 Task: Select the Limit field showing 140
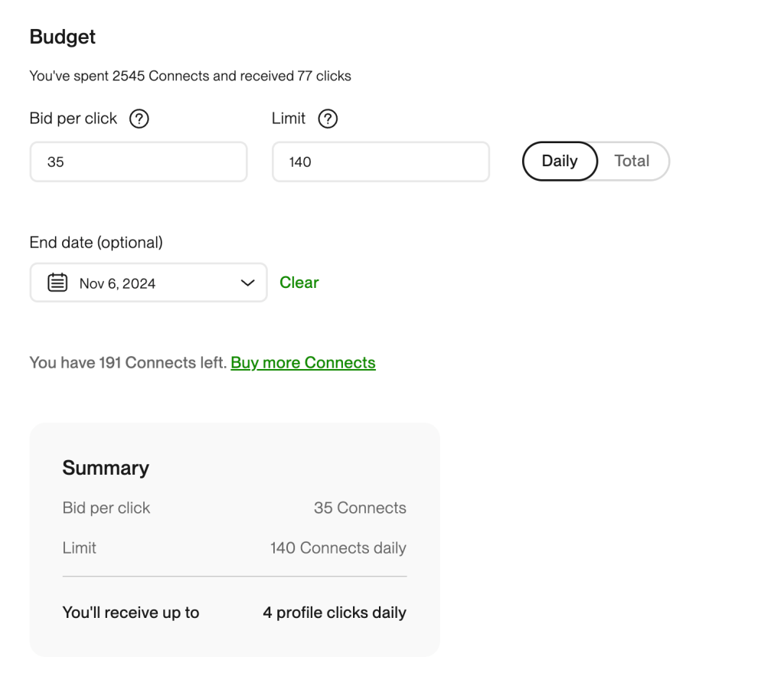click(381, 161)
